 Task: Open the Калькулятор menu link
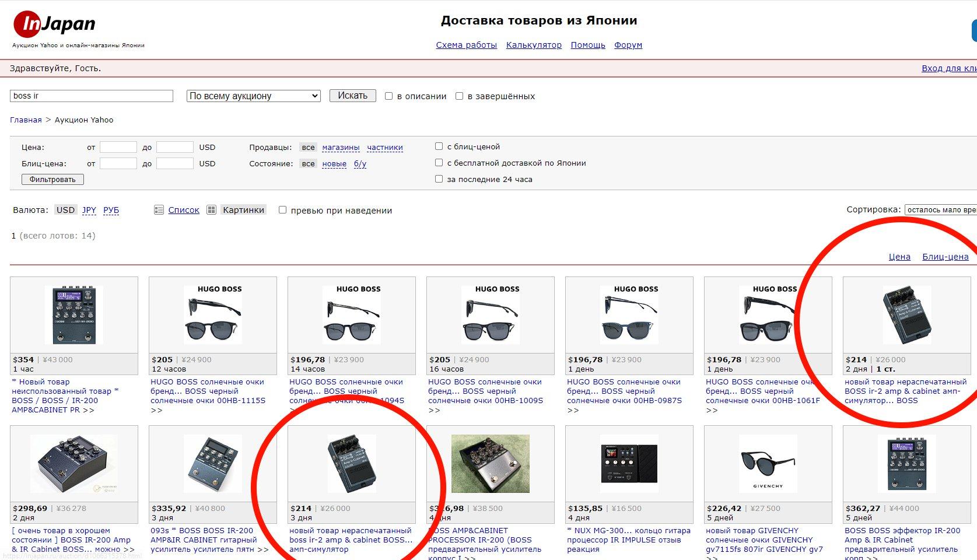[534, 45]
